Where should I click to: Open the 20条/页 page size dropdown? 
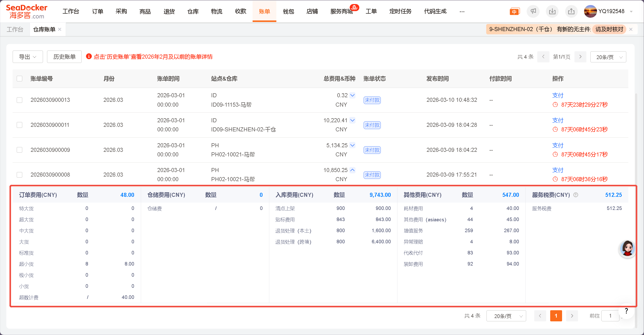(608, 57)
